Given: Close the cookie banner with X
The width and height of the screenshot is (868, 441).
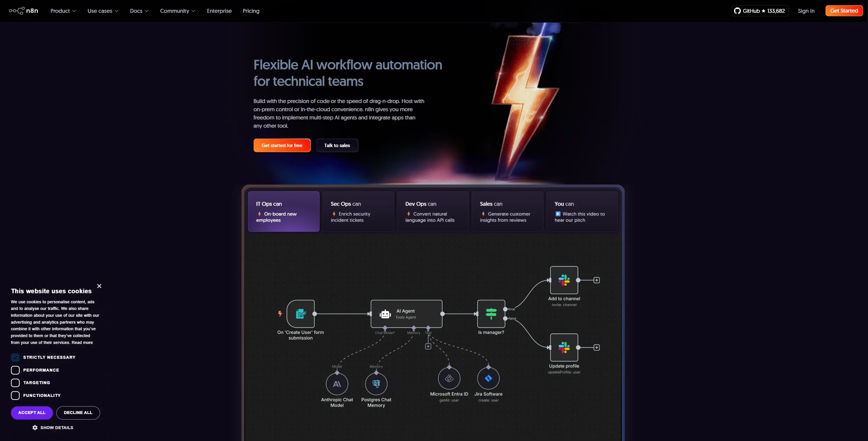Looking at the screenshot, I should pos(99,286).
